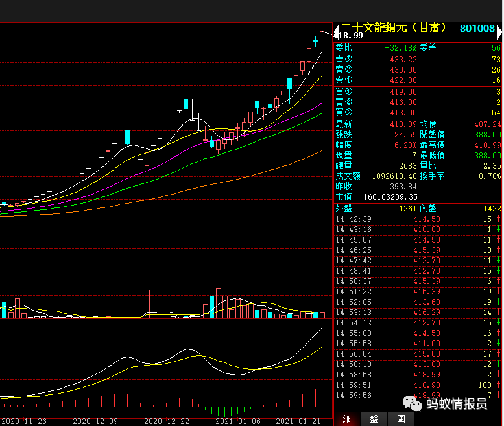Click the 開盤價 value 388.00
The image size is (504, 426).
click(x=488, y=135)
